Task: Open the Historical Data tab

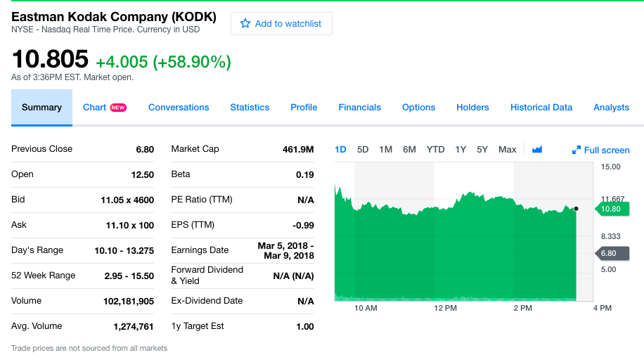Action: [541, 108]
